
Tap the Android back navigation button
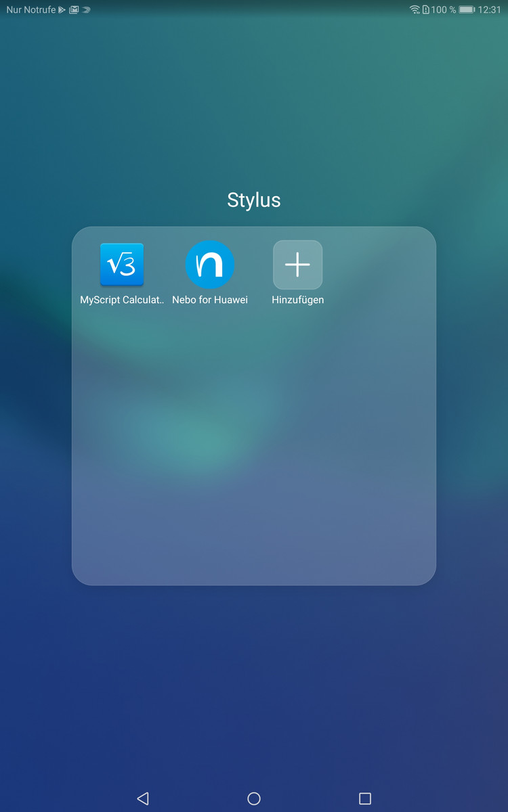(x=142, y=798)
